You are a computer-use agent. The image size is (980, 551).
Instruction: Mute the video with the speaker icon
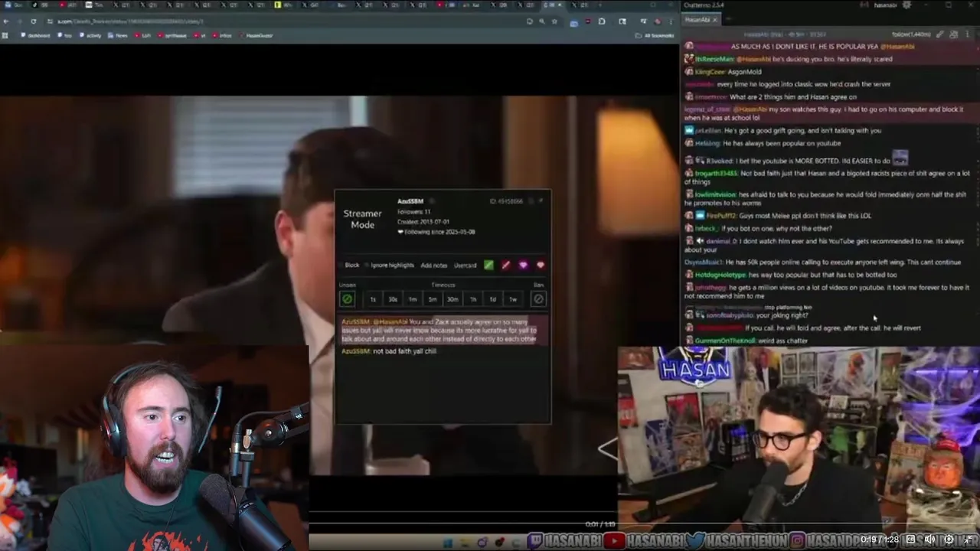pyautogui.click(x=929, y=540)
